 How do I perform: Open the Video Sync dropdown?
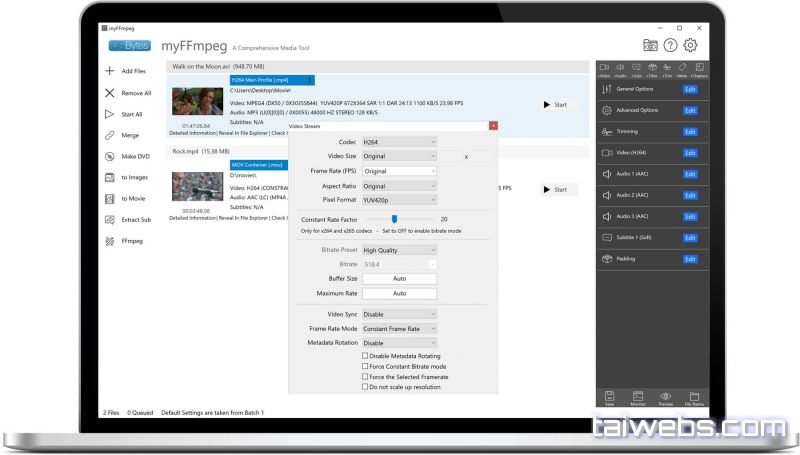click(x=399, y=314)
